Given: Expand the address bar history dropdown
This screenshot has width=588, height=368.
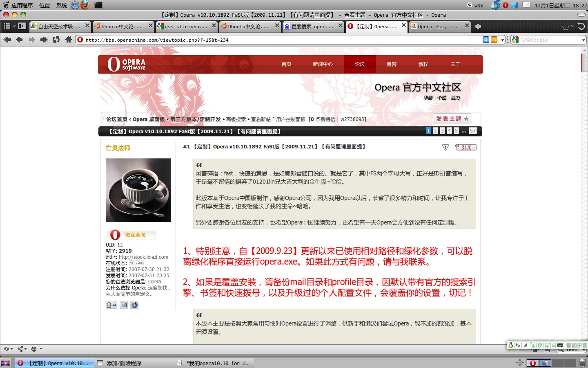Looking at the screenshot, I should tap(502, 40).
